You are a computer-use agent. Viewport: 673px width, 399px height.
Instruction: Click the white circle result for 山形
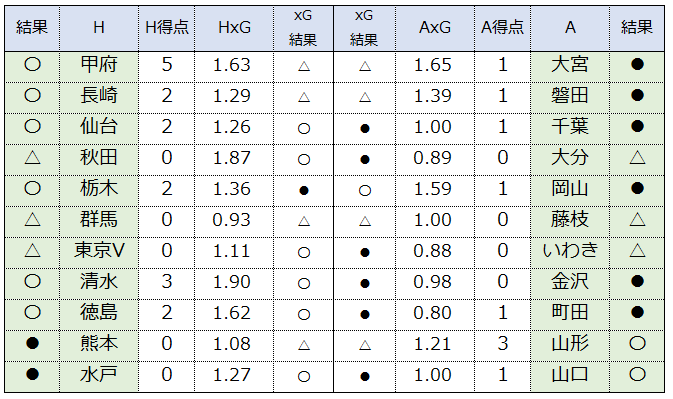pos(637,344)
